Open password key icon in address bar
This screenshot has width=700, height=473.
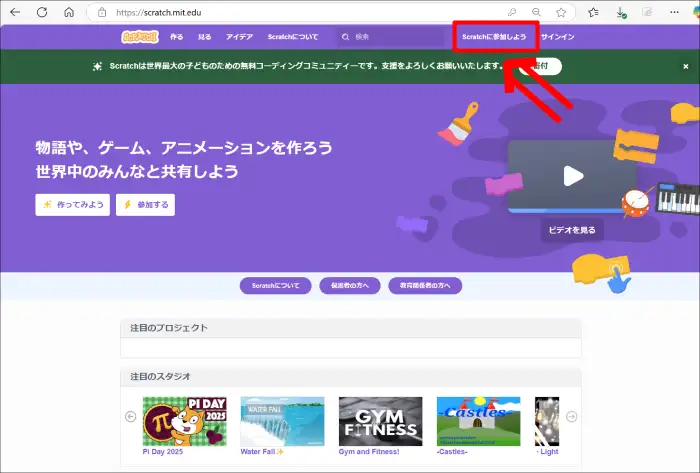click(512, 12)
